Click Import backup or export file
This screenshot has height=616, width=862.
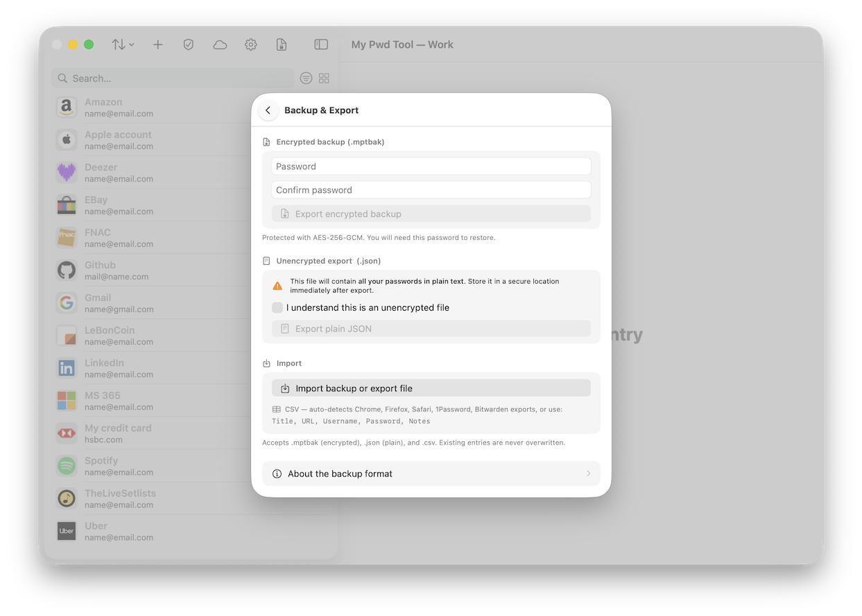(431, 388)
